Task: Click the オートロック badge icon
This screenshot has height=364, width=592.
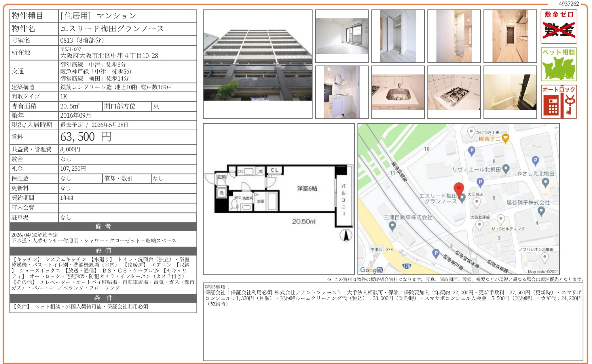Action: [559, 102]
